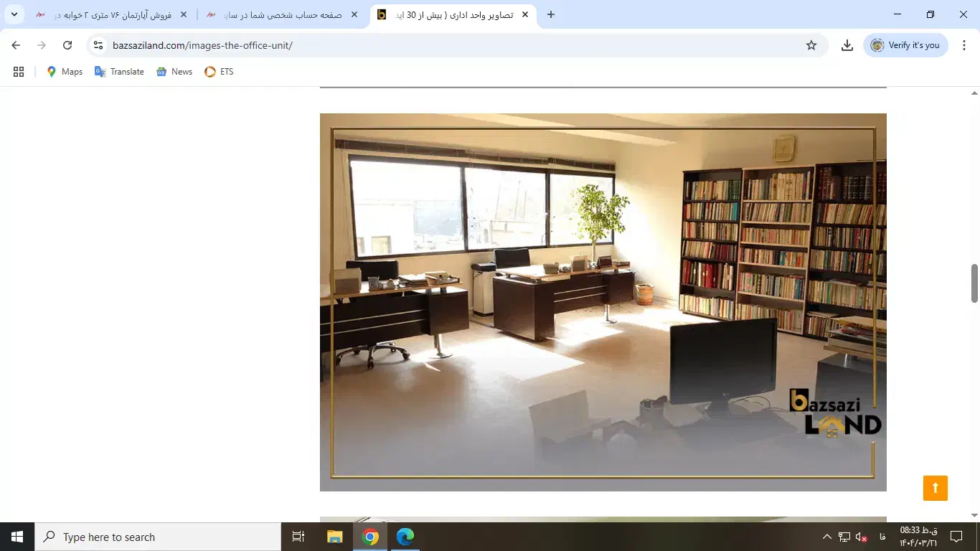Click the office image with bookshelves
Screen dimensions: 980x551
pyautogui.click(x=603, y=301)
